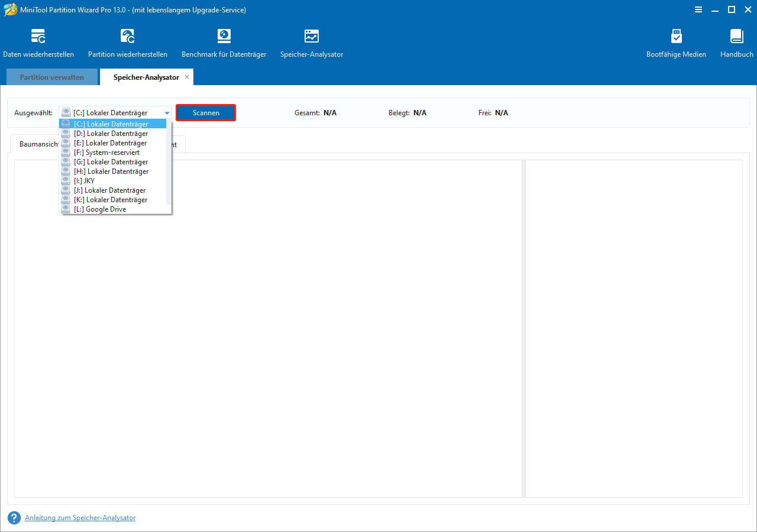Open Daten wiederherstellen tool
Image resolution: width=757 pixels, height=532 pixels.
click(38, 41)
